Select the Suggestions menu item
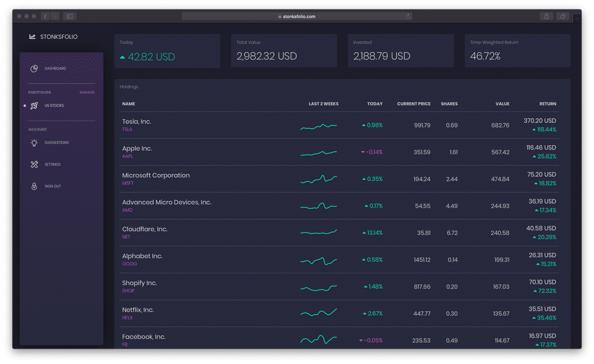The height and width of the screenshot is (364, 594). coord(56,143)
